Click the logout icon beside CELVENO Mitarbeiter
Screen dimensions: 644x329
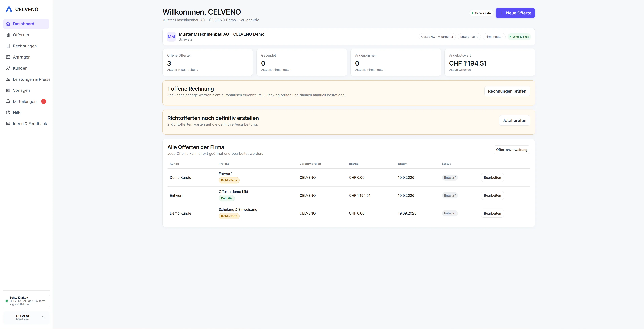[43, 318]
